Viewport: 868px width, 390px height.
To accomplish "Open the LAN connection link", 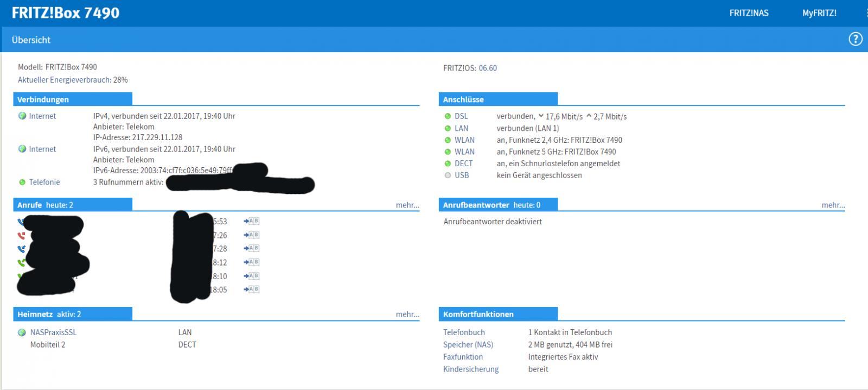I will pyautogui.click(x=462, y=128).
